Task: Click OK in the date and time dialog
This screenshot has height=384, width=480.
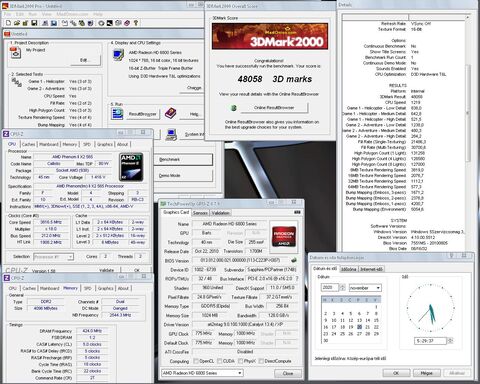Action: pyautogui.click(x=396, y=373)
